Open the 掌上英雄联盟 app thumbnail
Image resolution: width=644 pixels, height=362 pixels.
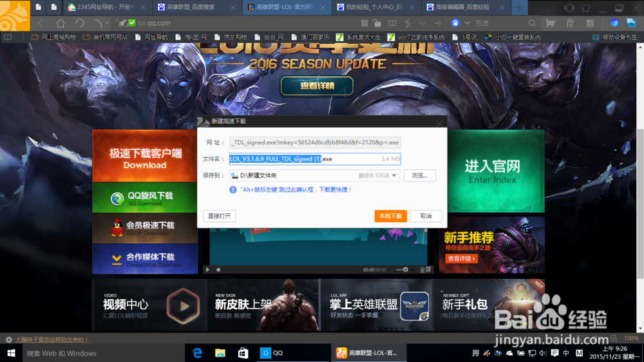tap(377, 305)
